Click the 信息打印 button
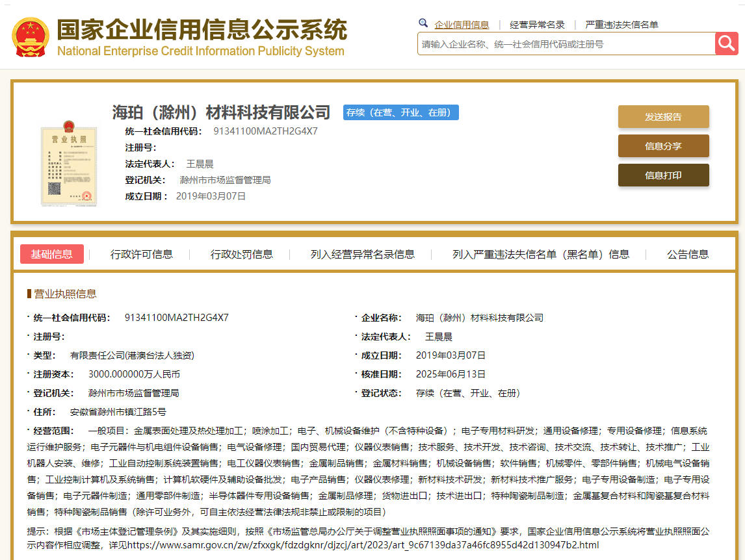 tap(663, 175)
